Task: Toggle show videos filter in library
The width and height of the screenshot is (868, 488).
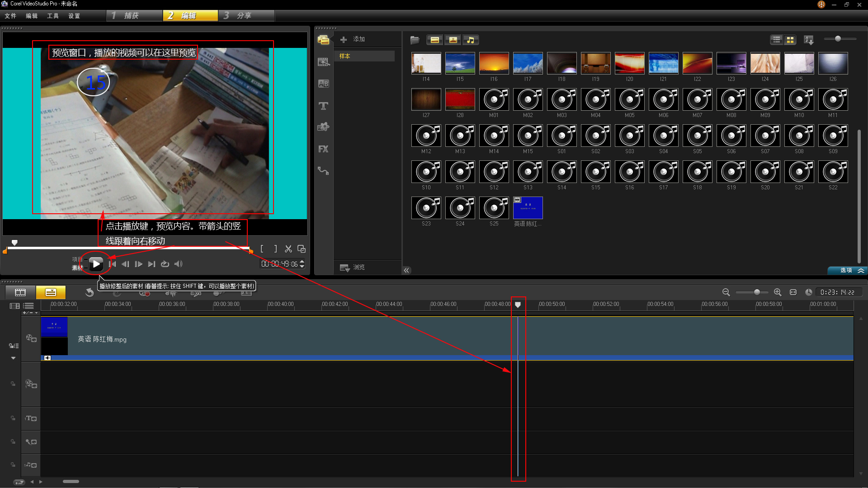Action: [x=434, y=40]
